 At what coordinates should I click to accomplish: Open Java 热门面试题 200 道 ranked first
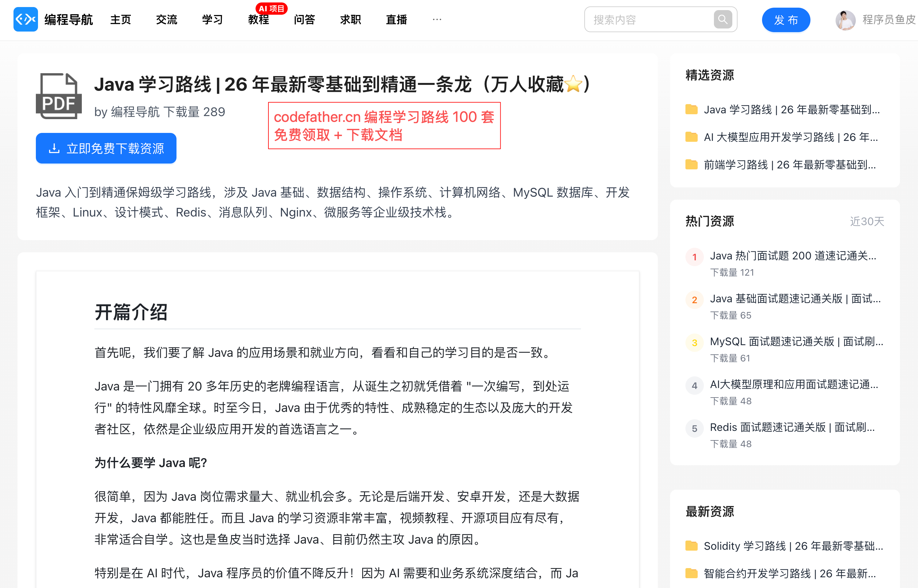click(x=793, y=256)
